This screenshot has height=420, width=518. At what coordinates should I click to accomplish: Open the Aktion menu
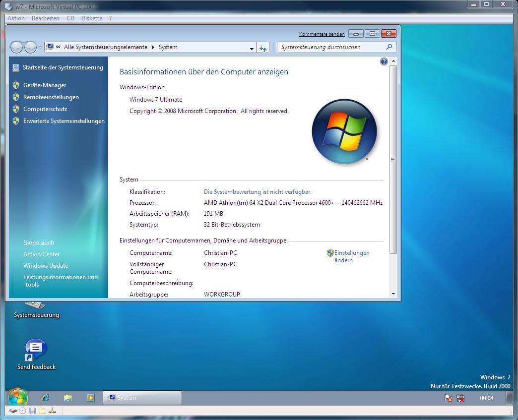click(16, 18)
